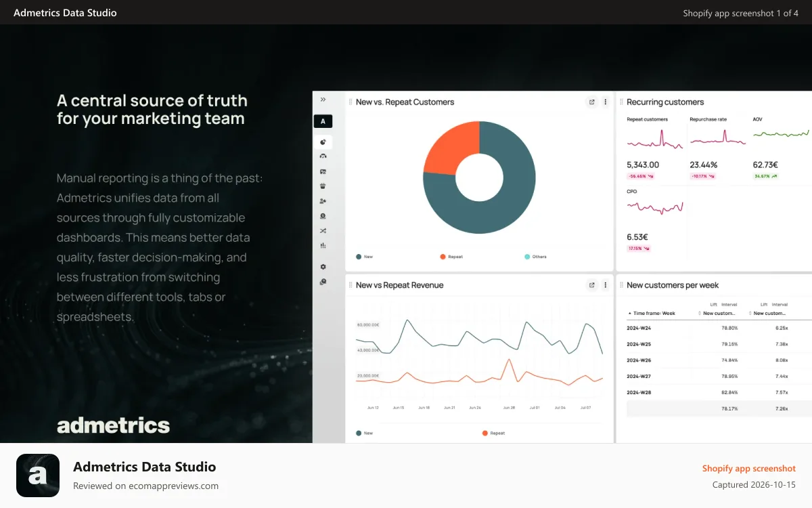Click the 8.08x cell

782,360
